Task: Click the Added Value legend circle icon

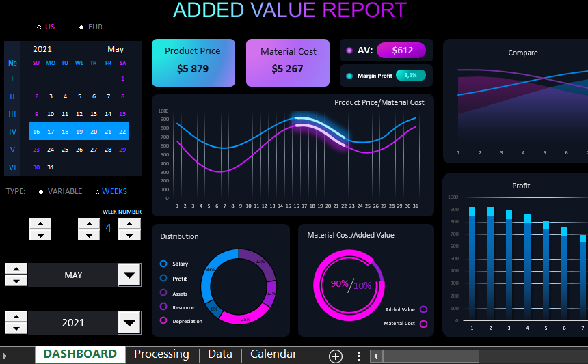Action: (424, 309)
